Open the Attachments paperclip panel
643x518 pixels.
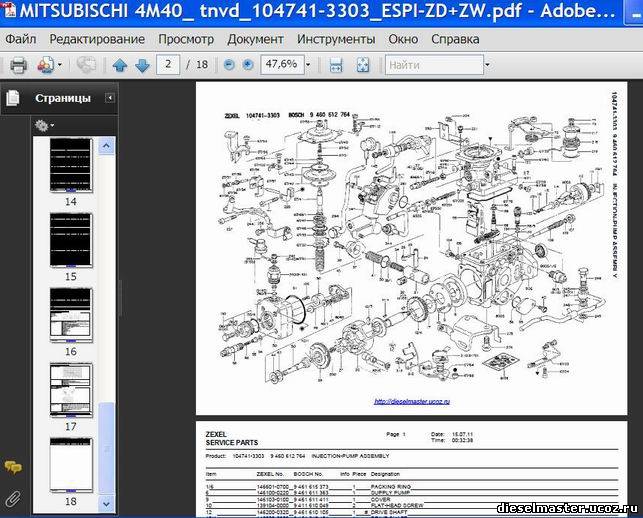(x=13, y=497)
